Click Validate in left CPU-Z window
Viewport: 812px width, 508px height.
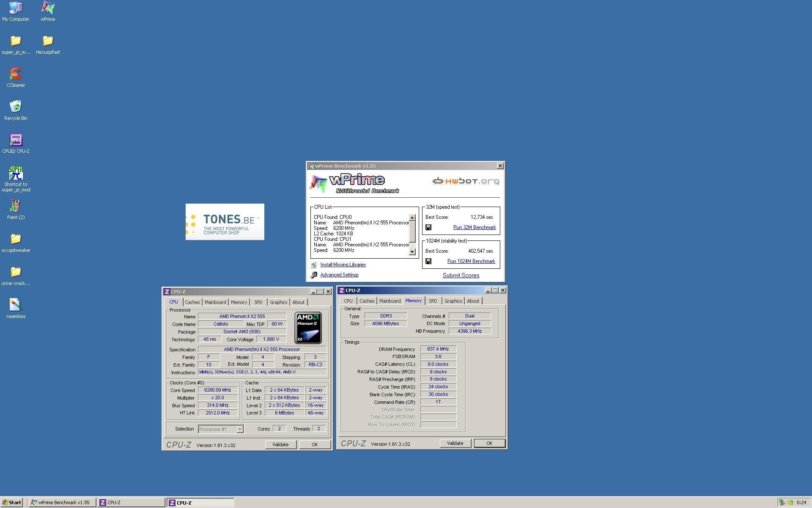pos(280,444)
